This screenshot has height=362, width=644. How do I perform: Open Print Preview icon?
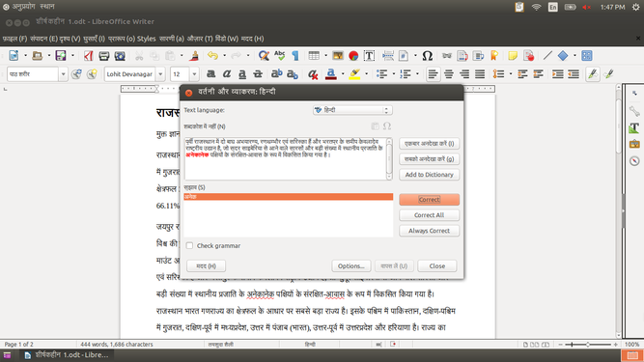pos(120,55)
